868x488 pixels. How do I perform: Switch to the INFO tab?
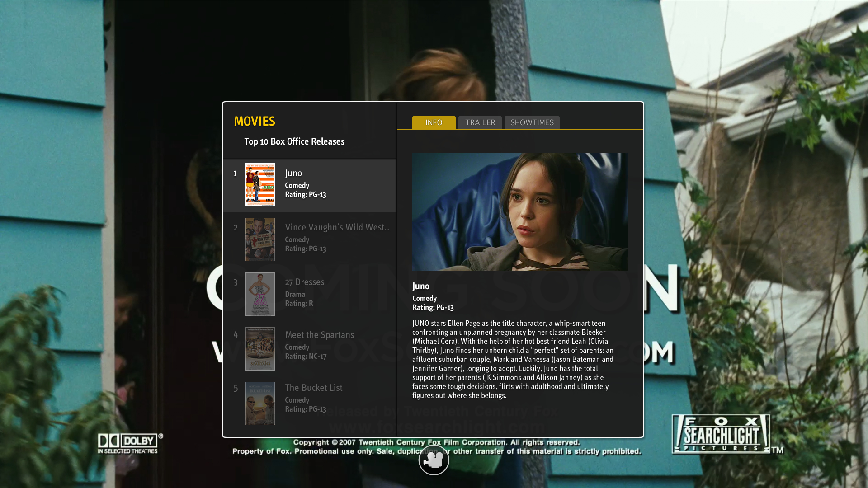tap(434, 122)
